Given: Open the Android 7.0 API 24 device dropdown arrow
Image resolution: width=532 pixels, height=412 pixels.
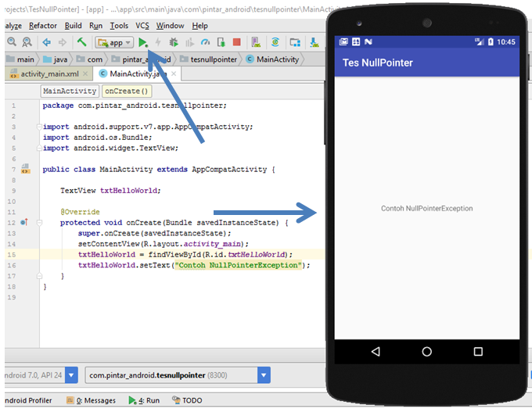Looking at the screenshot, I should point(71,375).
